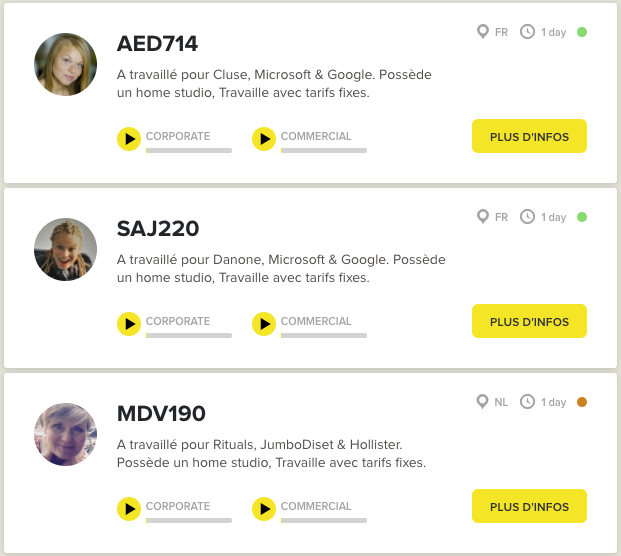Click the MDV190 name heading

161,413
